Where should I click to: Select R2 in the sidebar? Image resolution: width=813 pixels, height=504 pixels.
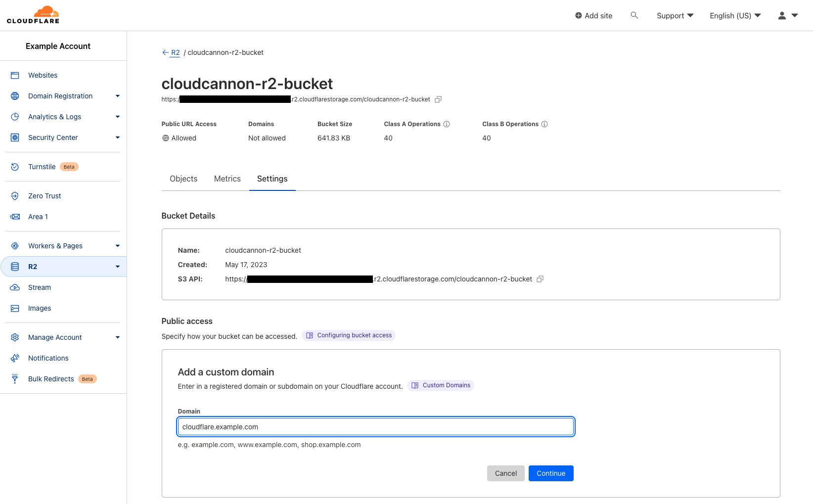[33, 266]
